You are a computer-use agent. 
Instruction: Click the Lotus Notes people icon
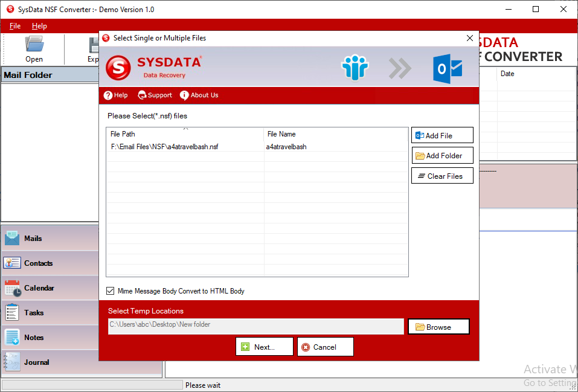[355, 68]
